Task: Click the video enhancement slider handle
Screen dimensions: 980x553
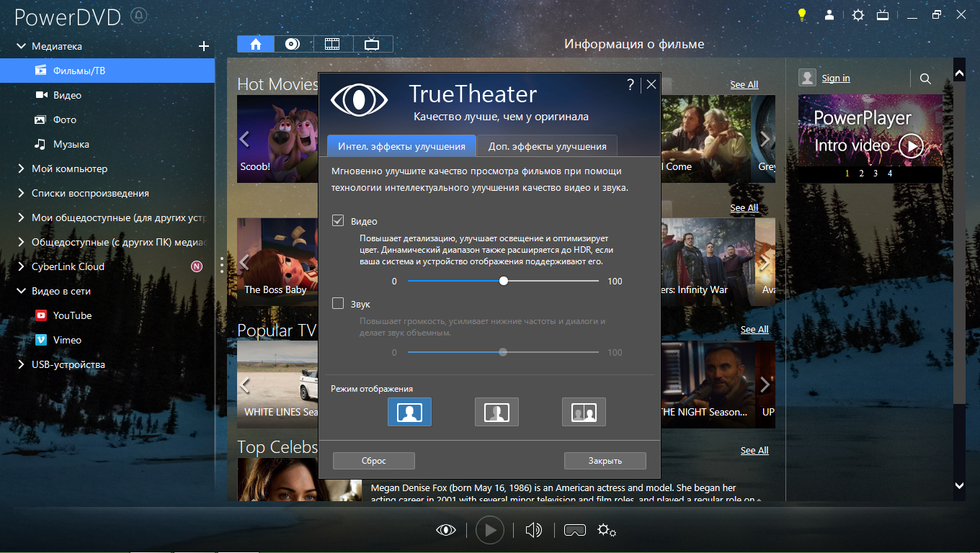Action: pos(504,281)
